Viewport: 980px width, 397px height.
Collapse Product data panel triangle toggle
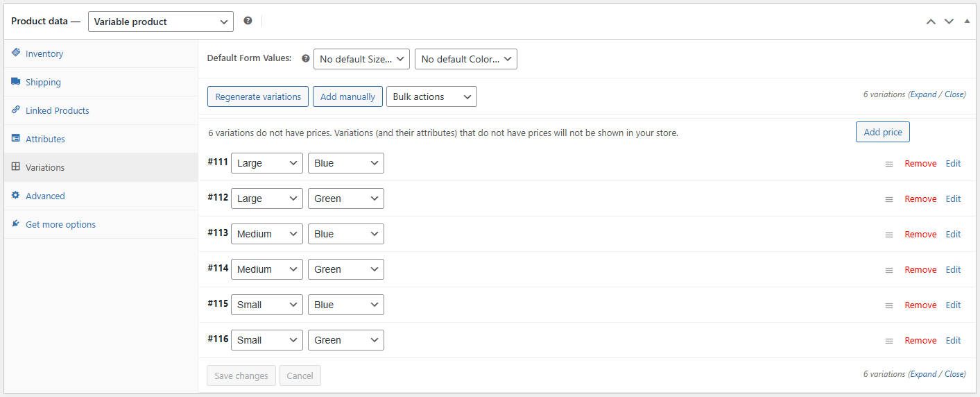[x=967, y=21]
